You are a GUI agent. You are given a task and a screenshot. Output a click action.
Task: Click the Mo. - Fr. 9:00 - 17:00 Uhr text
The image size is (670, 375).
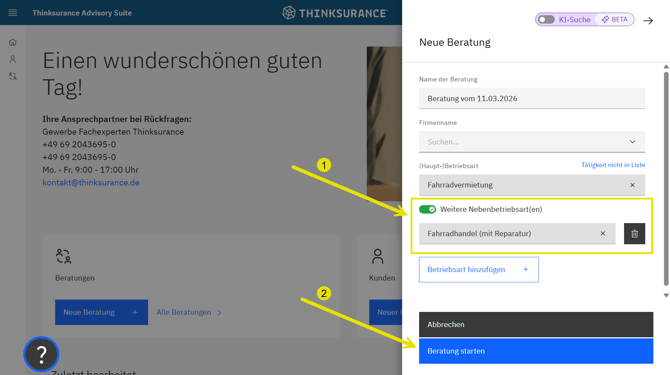tap(90, 170)
